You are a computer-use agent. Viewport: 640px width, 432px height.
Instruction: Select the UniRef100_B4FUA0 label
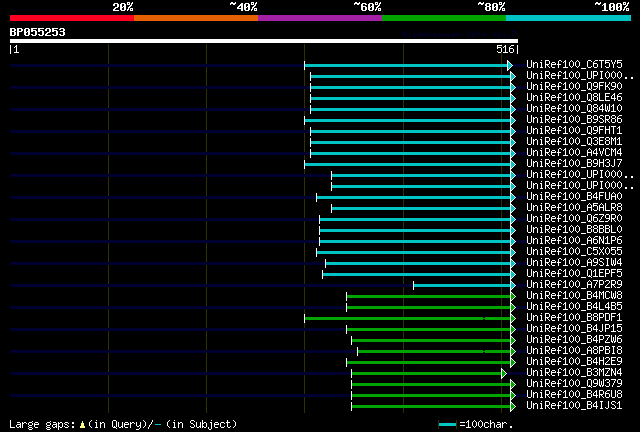574,196
